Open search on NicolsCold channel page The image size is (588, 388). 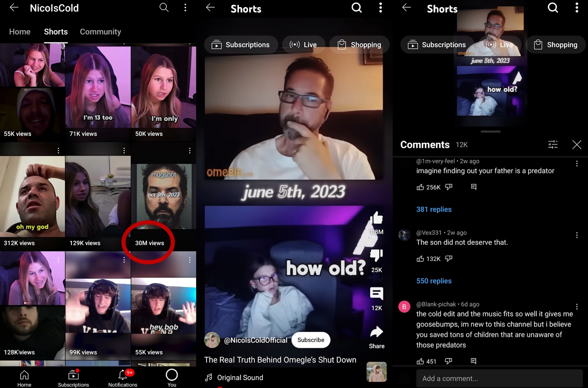164,7
